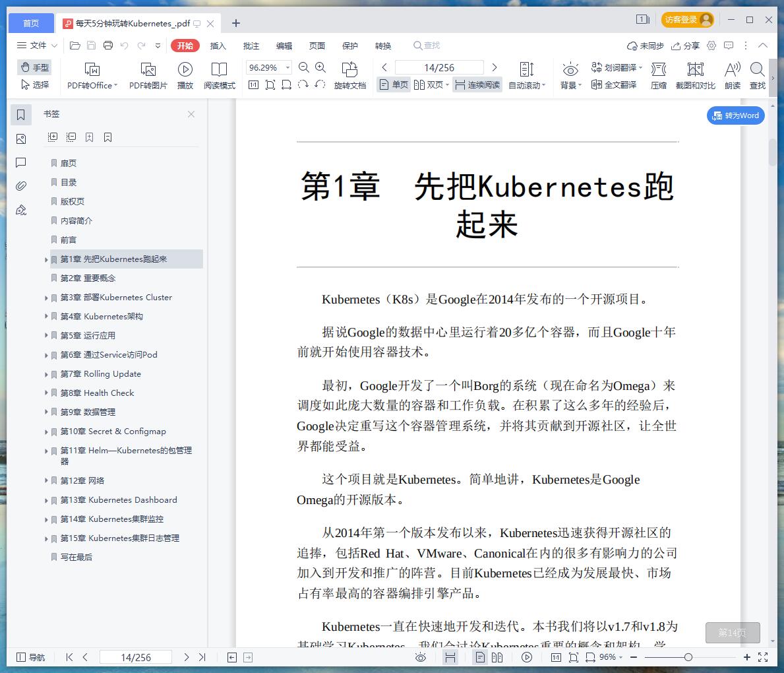784x673 pixels.
Task: Switch to the Select tool (选择)
Action: (34, 84)
